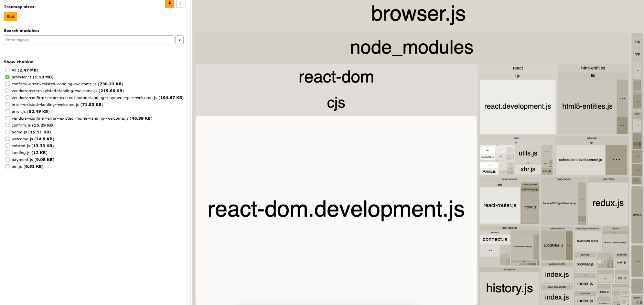
Task: Tick the 104.67 KB vendors chunk checkbox
Action: 7,98
